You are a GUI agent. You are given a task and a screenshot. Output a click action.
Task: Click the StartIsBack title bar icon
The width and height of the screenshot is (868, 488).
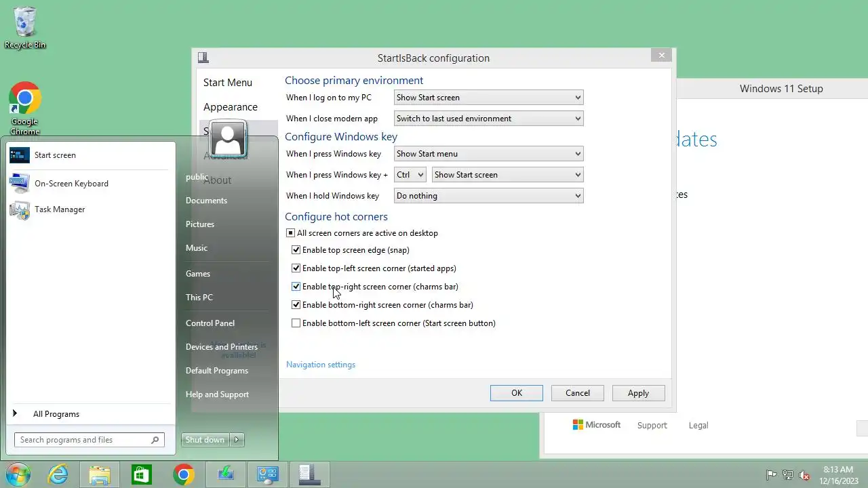tap(203, 58)
